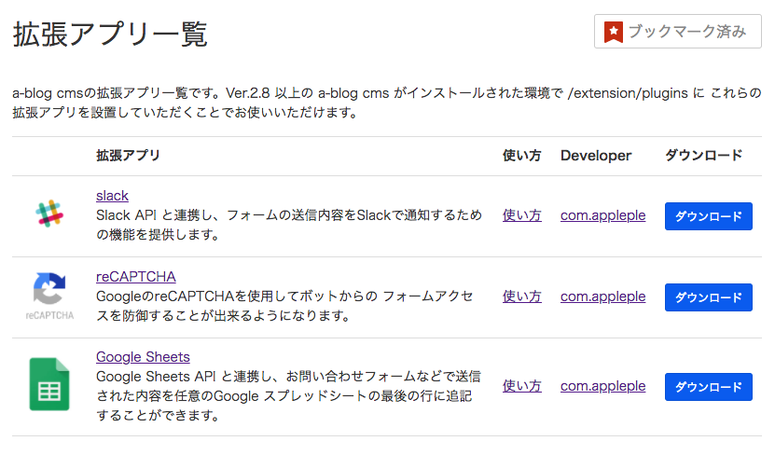Visit com.appleple developer link in slack row
This screenshot has width=775, height=455.
(603, 215)
